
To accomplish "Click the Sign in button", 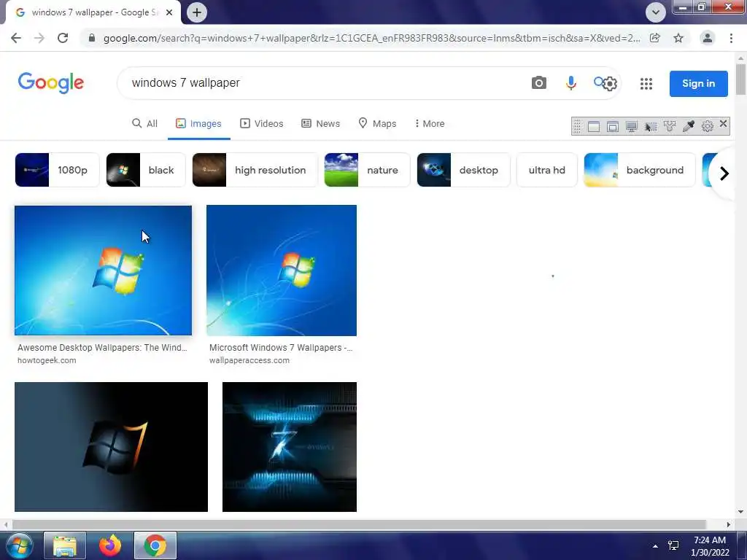I will (698, 84).
